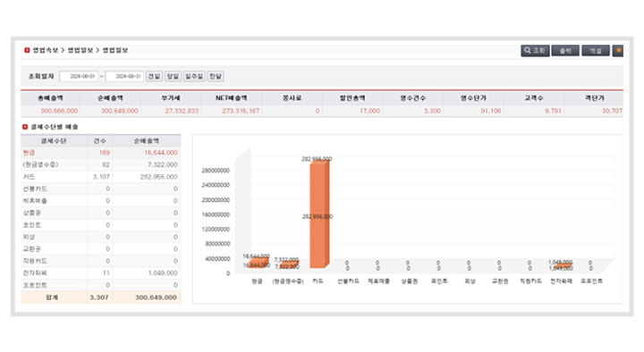Select the 카드 row in payment table
This screenshot has width=644, height=352.
[100, 176]
